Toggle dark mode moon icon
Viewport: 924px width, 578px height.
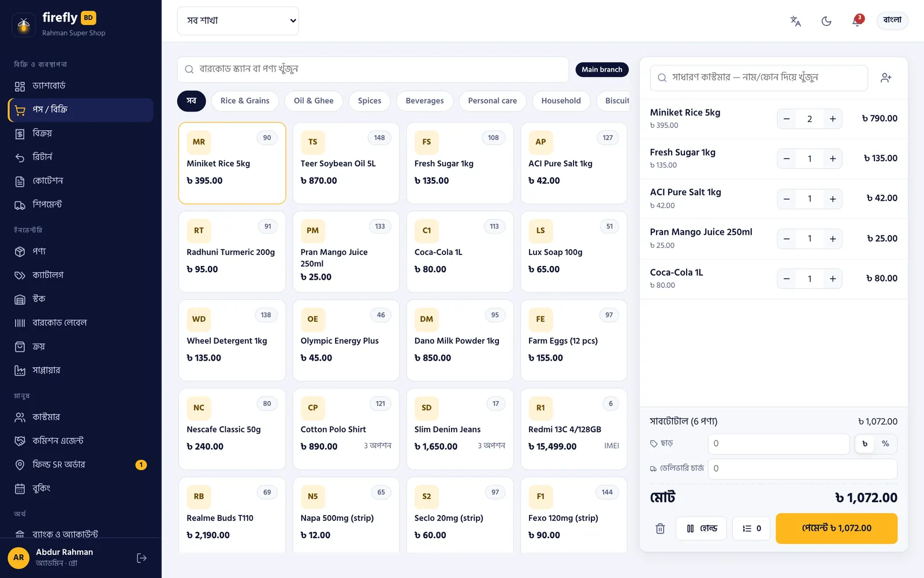coord(826,21)
